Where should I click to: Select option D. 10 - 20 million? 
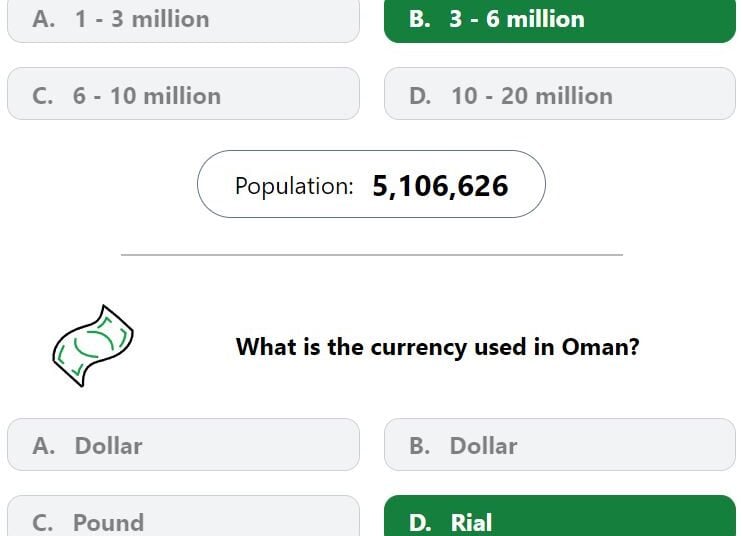point(560,94)
